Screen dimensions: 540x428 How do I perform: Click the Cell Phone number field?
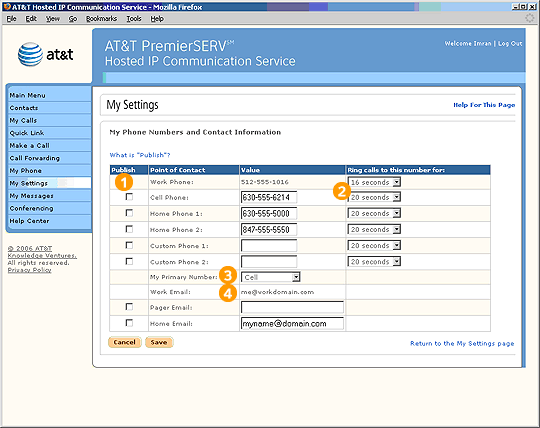pos(269,197)
